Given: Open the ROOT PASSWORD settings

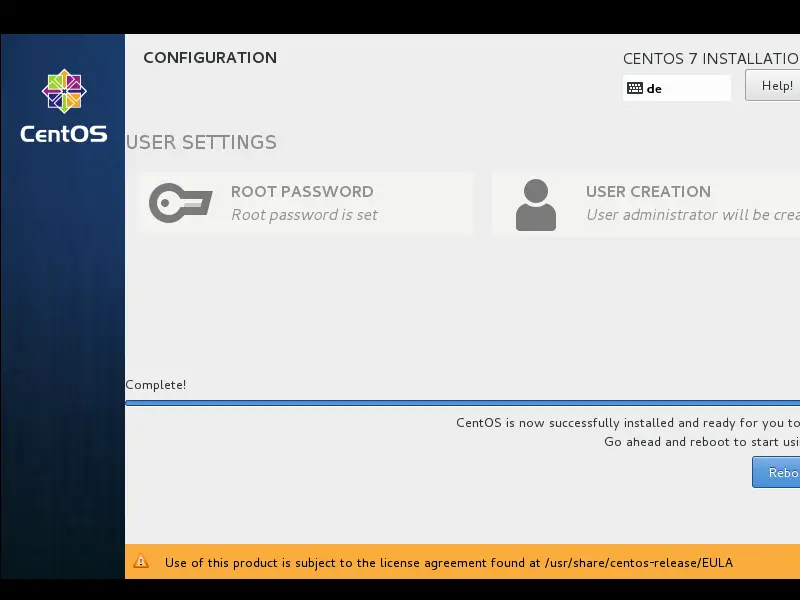Looking at the screenshot, I should 305,204.
